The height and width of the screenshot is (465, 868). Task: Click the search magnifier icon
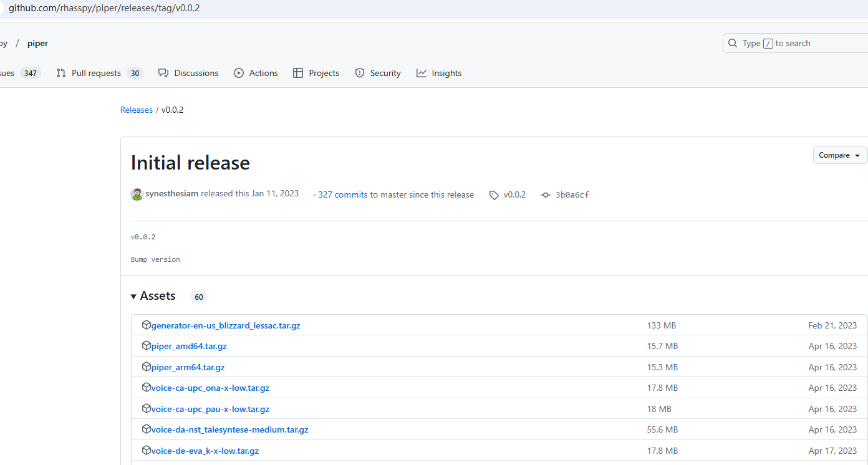pyautogui.click(x=733, y=43)
